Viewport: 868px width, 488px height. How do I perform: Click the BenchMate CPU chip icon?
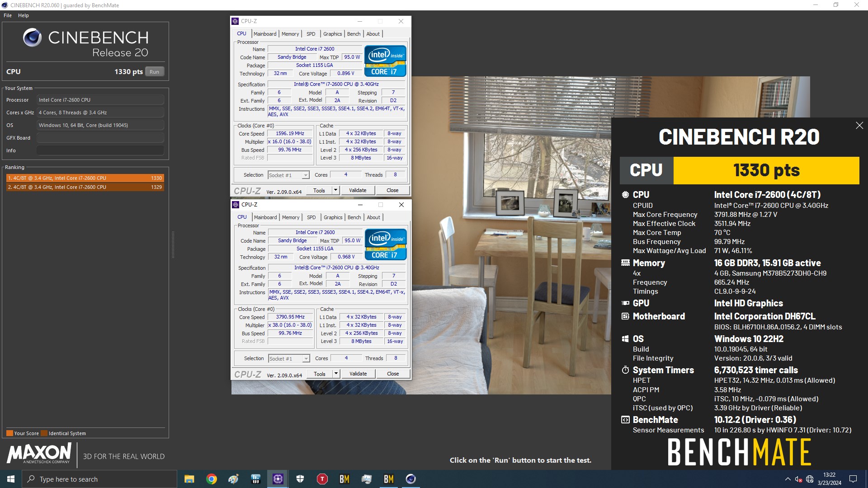[625, 195]
